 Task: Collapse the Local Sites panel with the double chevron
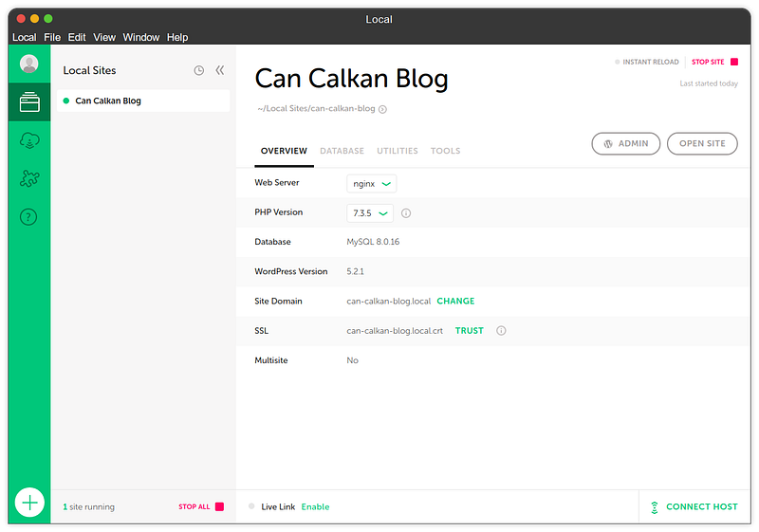tap(220, 70)
